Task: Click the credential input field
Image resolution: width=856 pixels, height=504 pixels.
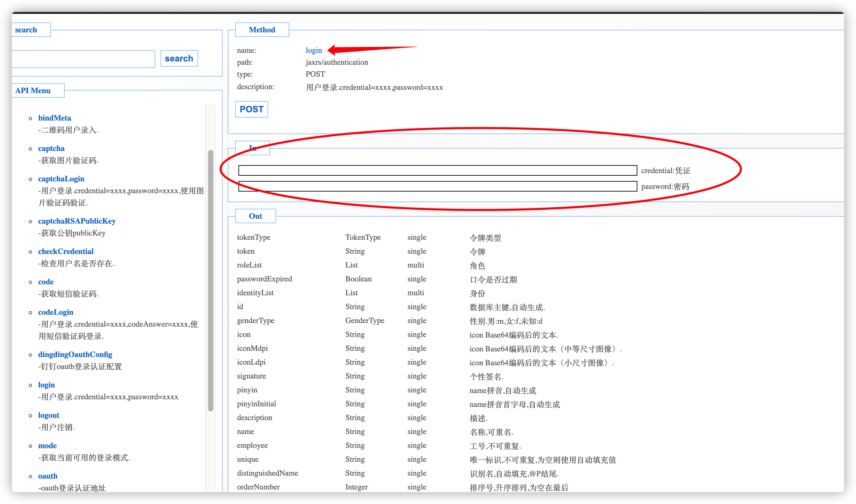Action: (x=437, y=170)
